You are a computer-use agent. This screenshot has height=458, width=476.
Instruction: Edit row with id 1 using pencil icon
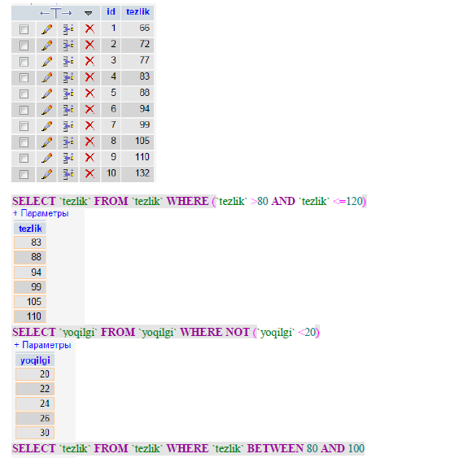(46, 29)
